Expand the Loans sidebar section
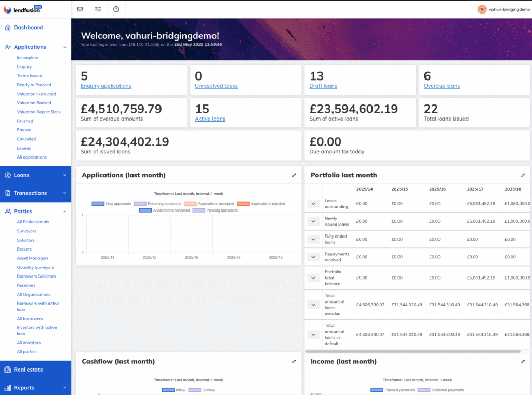Image resolution: width=532 pixels, height=395 pixels. [35, 175]
